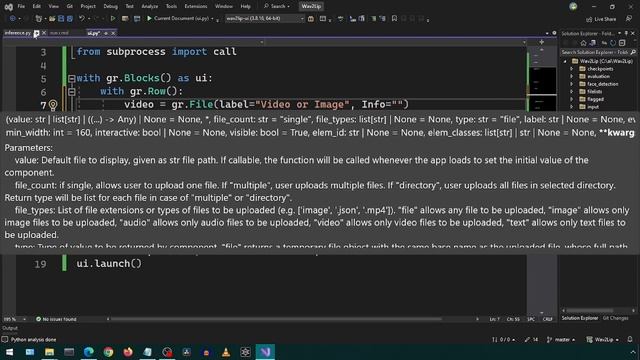The width and height of the screenshot is (640, 360).
Task: Close the ui.py tab
Action: [113, 33]
